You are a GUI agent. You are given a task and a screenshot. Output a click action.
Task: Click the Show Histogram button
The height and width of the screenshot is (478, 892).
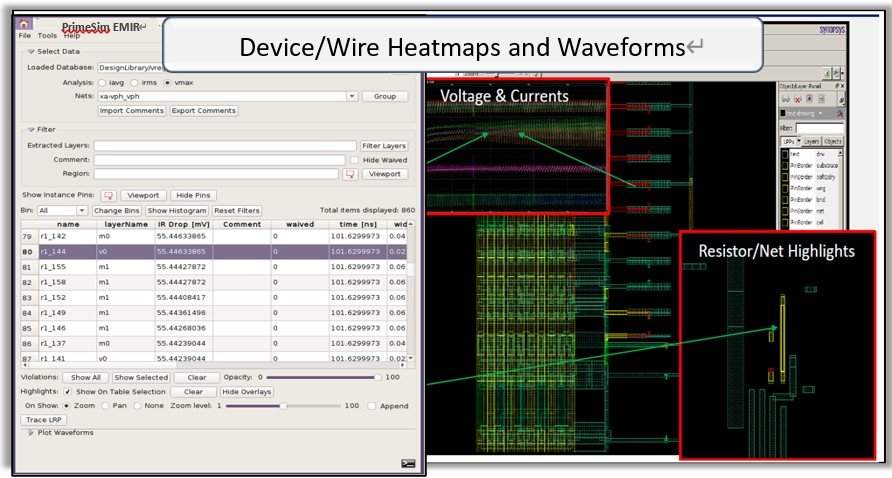(x=178, y=211)
